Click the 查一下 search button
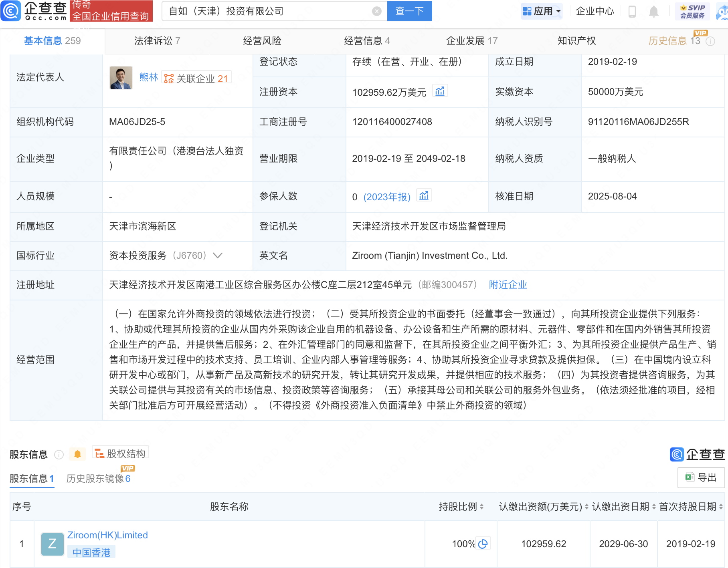728x568 pixels. [409, 11]
